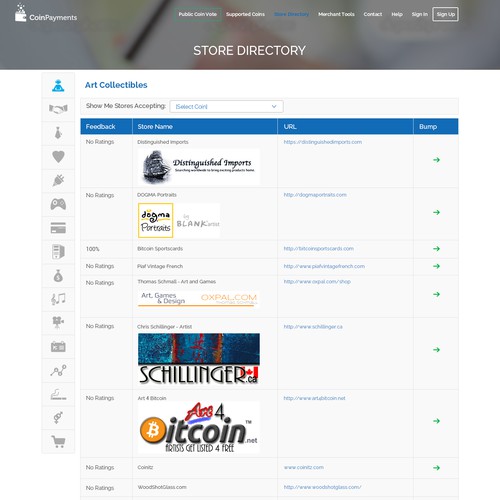
Task: Click the Distinguished Imports banner image
Action: 199,167
